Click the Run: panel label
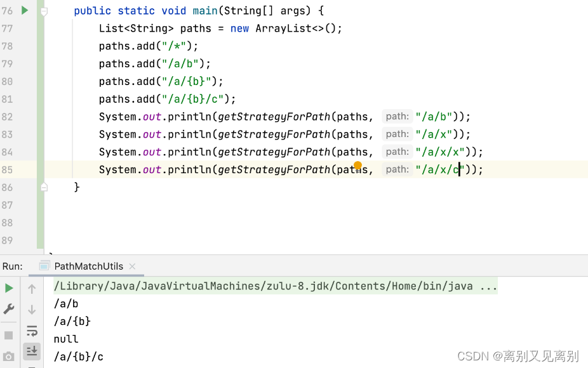The height and width of the screenshot is (368, 588). click(12, 266)
